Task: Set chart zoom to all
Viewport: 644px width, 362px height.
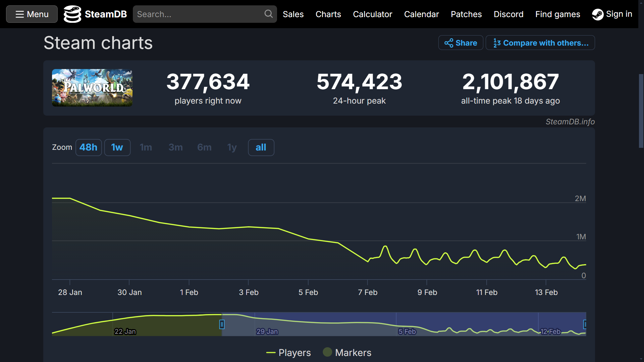Action: [x=261, y=147]
